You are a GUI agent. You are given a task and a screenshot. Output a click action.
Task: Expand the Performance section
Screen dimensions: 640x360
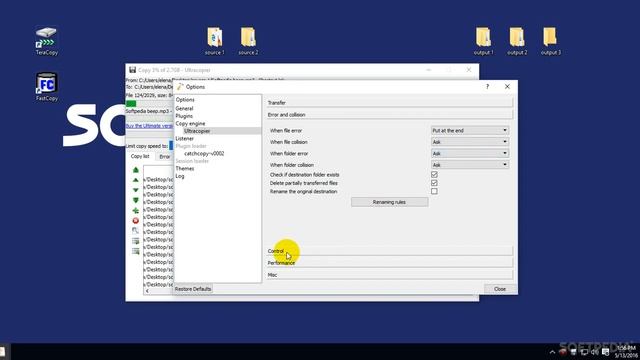tap(389, 263)
